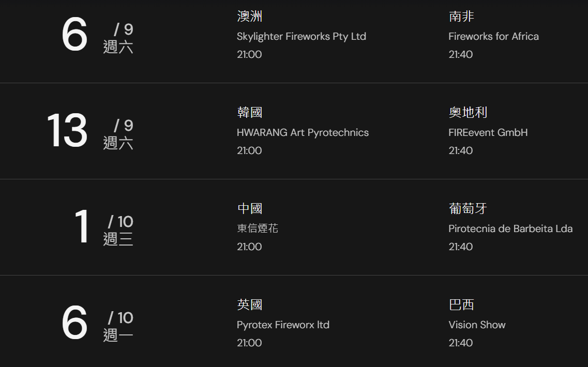The height and width of the screenshot is (367, 588).
Task: Click the 中國 country heading
Action: tap(250, 209)
